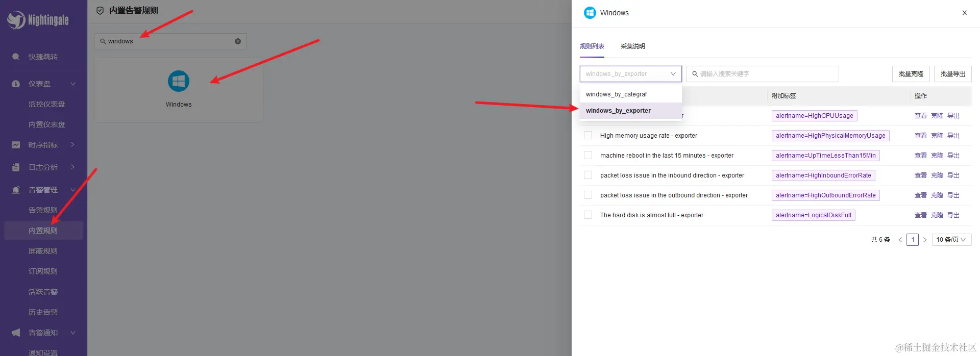Open 历史告警 in the sidebar

pos(43,312)
